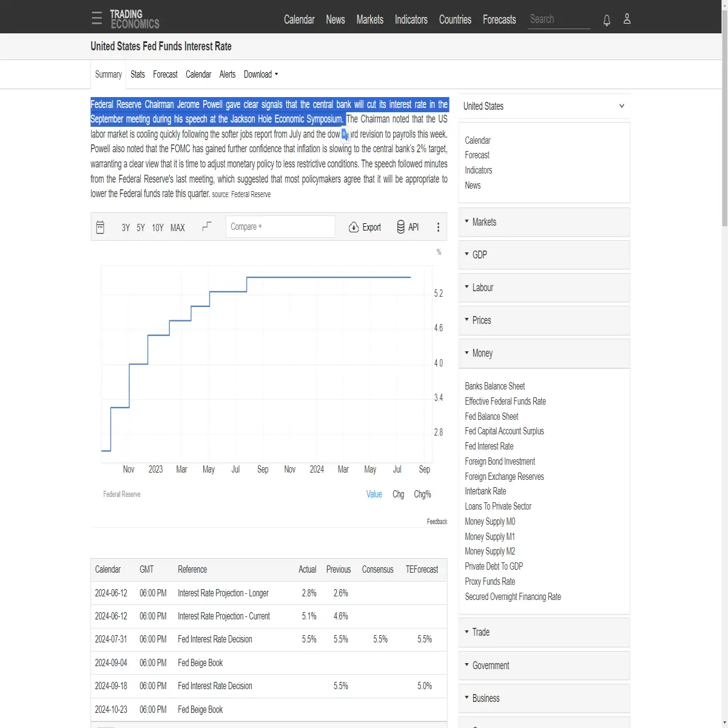Open Countries in the top navigation

[x=455, y=19]
